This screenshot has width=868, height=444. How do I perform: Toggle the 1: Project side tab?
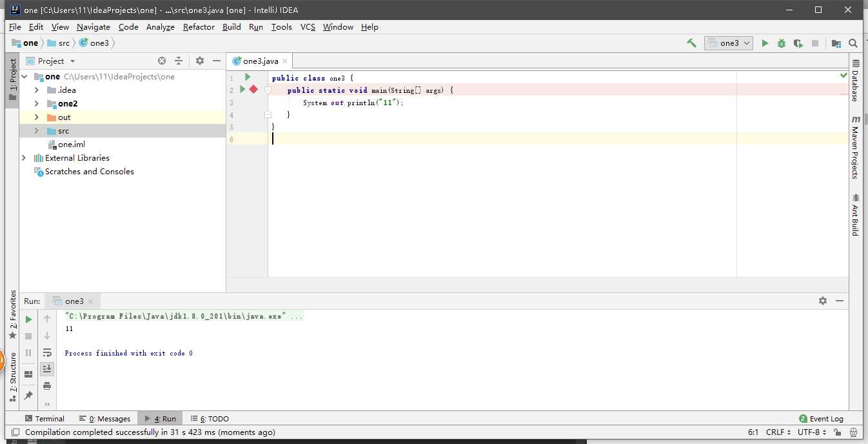pos(12,80)
